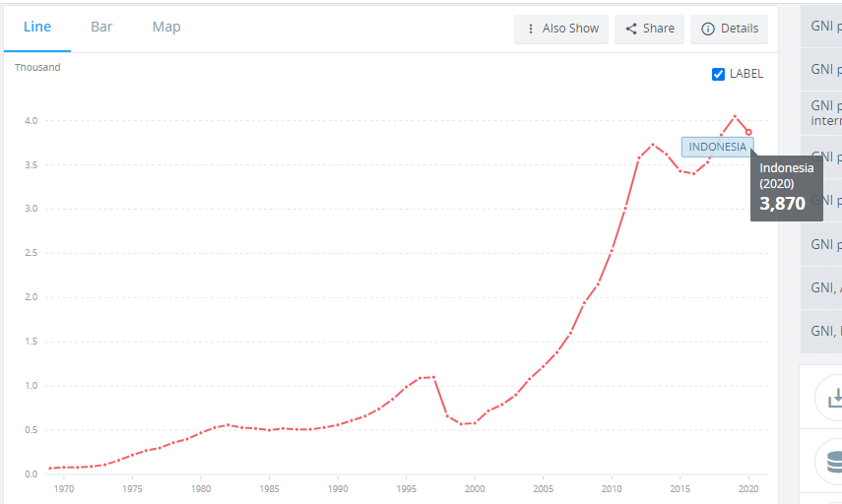Select the last GNI item in sidebar list
The width and height of the screenshot is (842, 504).
point(825,331)
